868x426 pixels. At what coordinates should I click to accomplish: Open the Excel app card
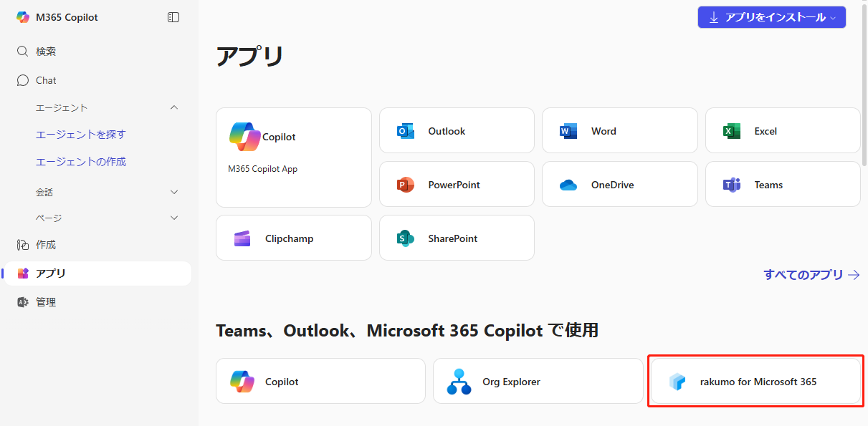pyautogui.click(x=783, y=130)
